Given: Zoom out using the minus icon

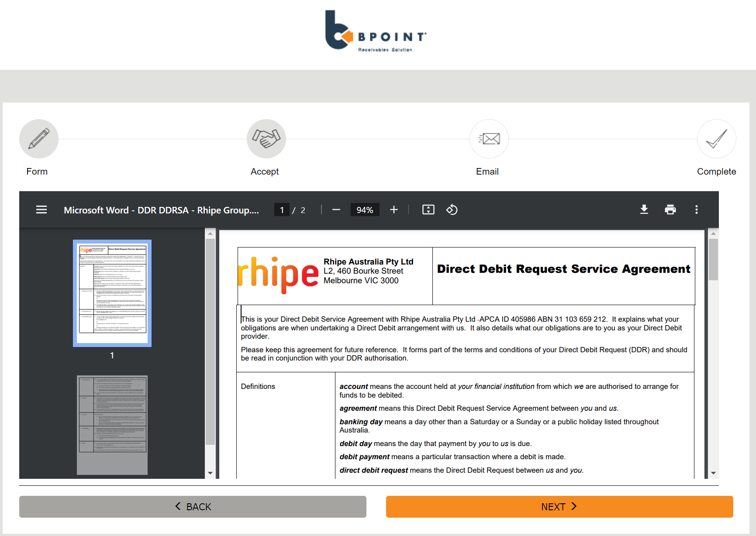Looking at the screenshot, I should click(x=336, y=210).
